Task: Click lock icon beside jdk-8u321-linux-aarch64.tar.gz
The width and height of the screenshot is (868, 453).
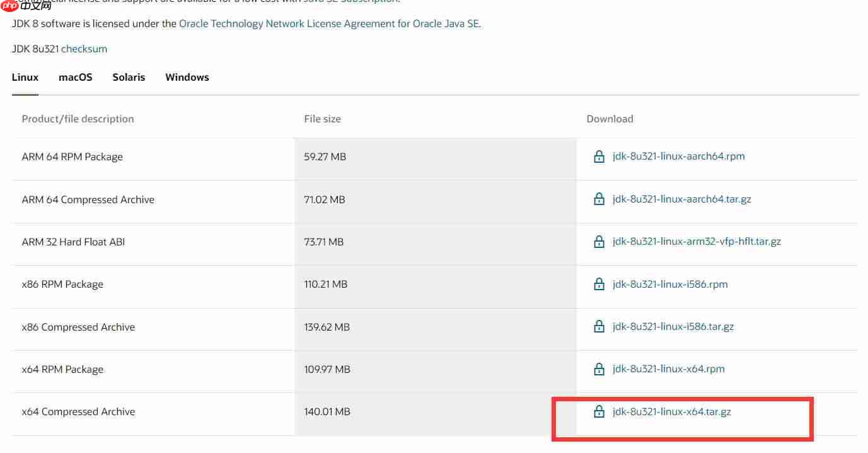Action: pyautogui.click(x=599, y=199)
